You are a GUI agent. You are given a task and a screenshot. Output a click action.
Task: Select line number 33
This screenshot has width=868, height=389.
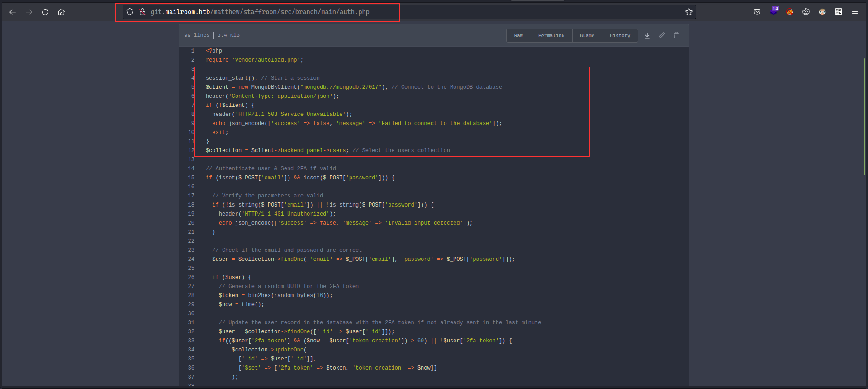click(x=191, y=341)
